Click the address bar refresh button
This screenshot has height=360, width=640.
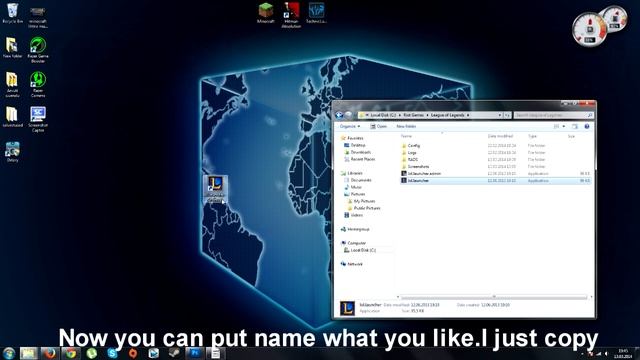click(x=507, y=116)
